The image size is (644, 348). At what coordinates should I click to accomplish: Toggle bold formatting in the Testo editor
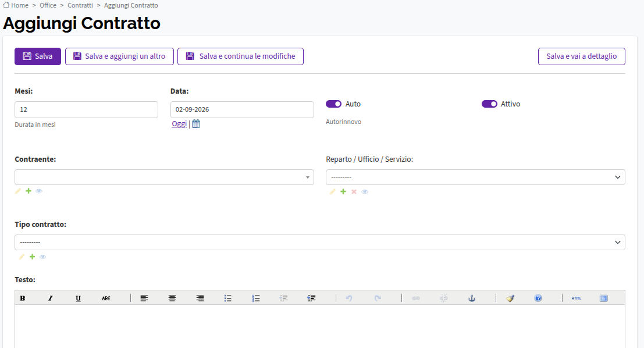coord(23,299)
